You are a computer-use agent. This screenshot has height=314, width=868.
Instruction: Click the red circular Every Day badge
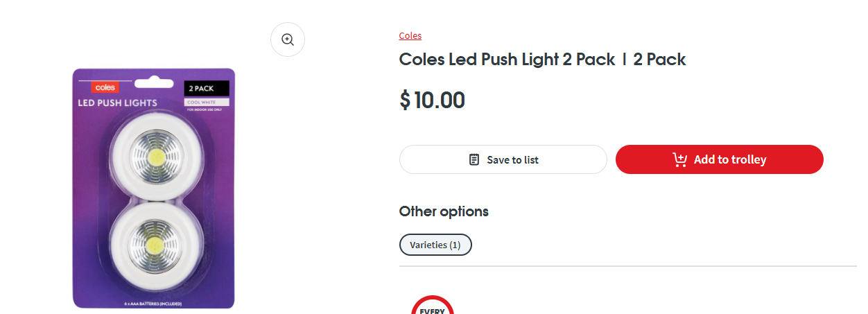click(x=433, y=305)
